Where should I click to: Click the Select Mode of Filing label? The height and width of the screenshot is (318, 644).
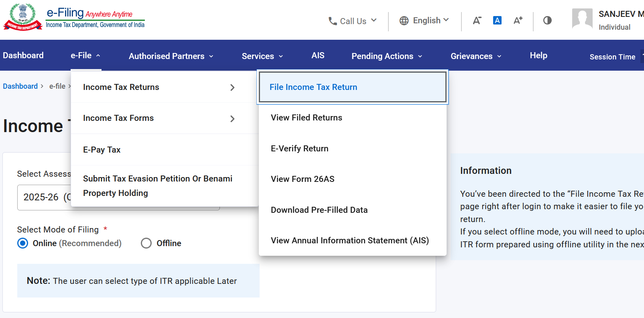(58, 230)
